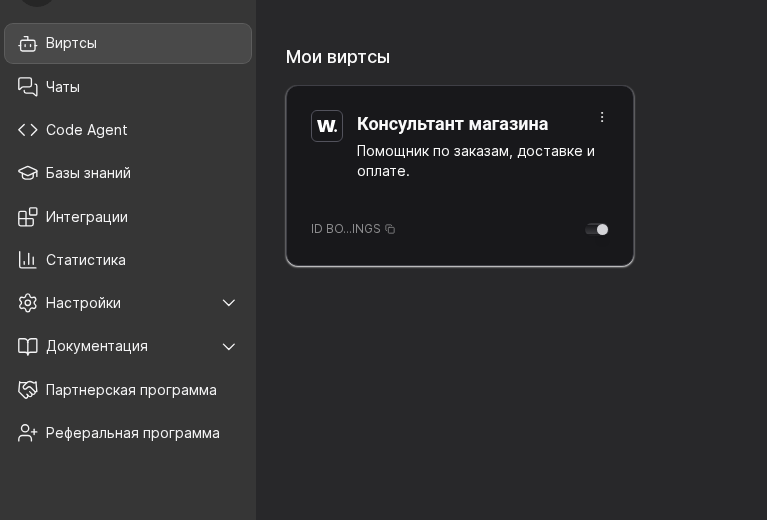Click the add-user icon beside Реферальная программа

tap(27, 433)
